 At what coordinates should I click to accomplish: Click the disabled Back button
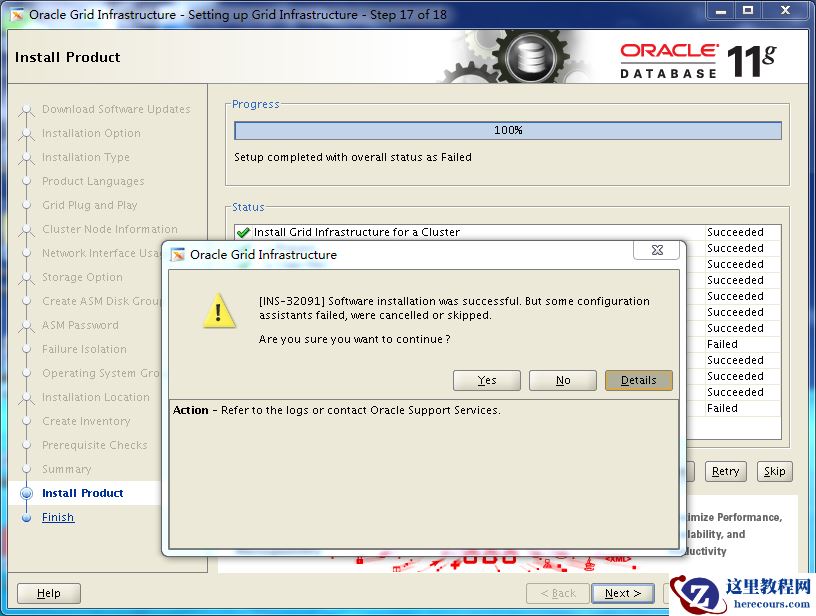tap(557, 593)
